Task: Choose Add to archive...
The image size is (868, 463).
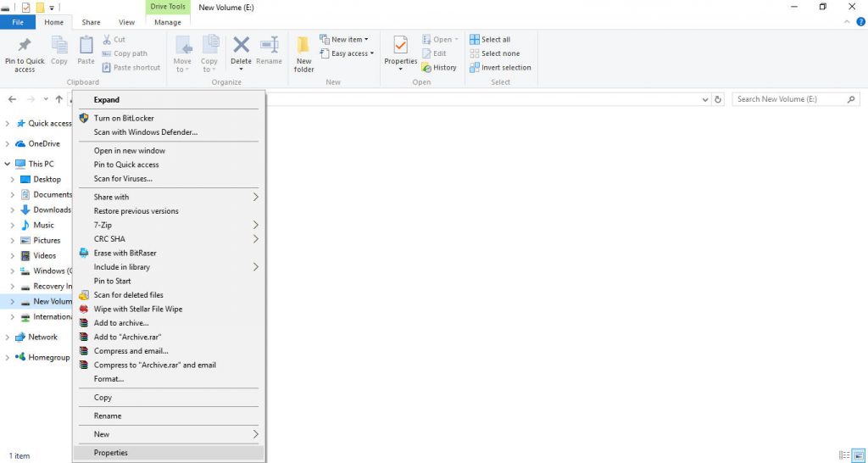Action: click(169, 323)
